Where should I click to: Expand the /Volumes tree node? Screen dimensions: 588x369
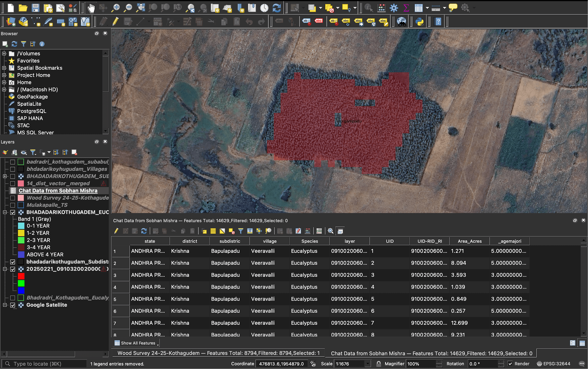pyautogui.click(x=4, y=53)
